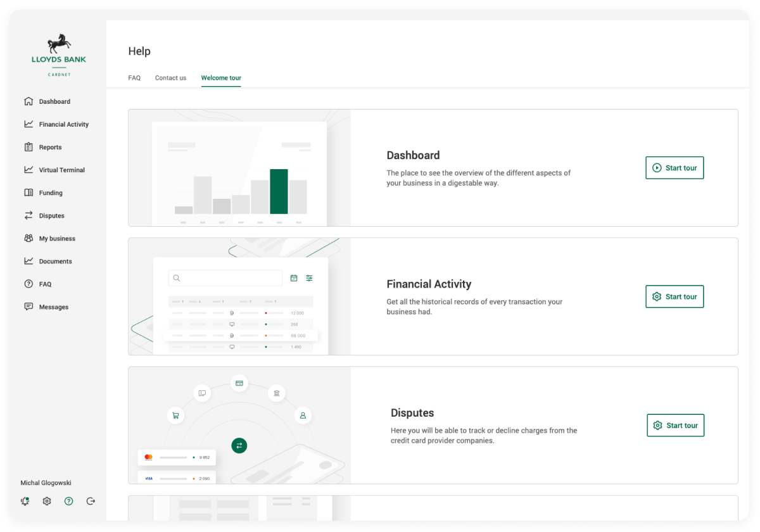Image resolution: width=760 pixels, height=532 pixels.
Task: Open the Contact us tab
Action: coord(170,78)
